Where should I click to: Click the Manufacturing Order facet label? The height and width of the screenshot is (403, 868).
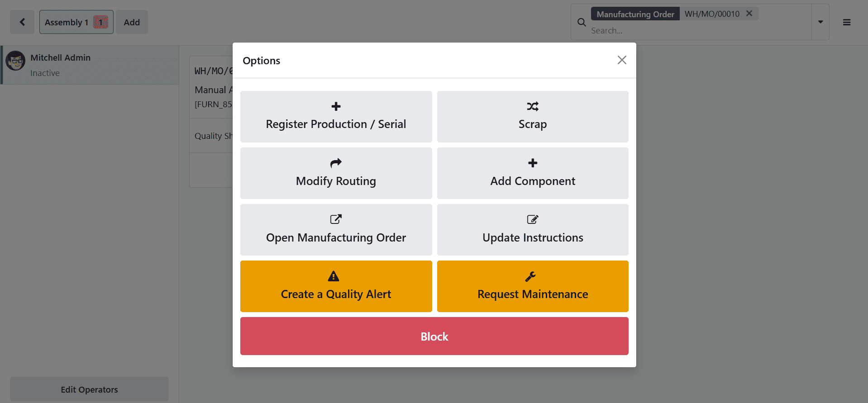[635, 14]
